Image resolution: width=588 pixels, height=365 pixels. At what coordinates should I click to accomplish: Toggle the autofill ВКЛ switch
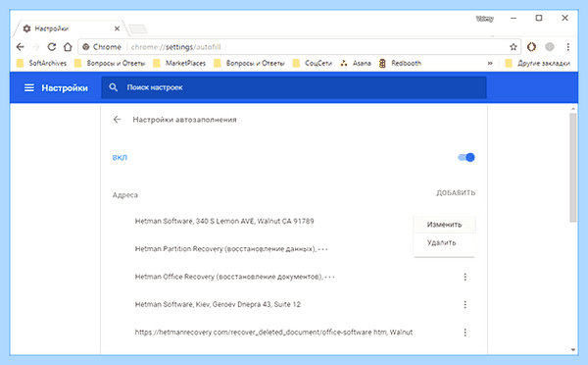coord(466,157)
